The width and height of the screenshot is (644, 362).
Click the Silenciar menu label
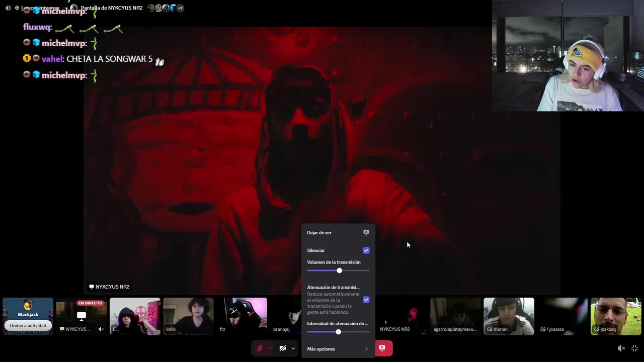coord(316,250)
